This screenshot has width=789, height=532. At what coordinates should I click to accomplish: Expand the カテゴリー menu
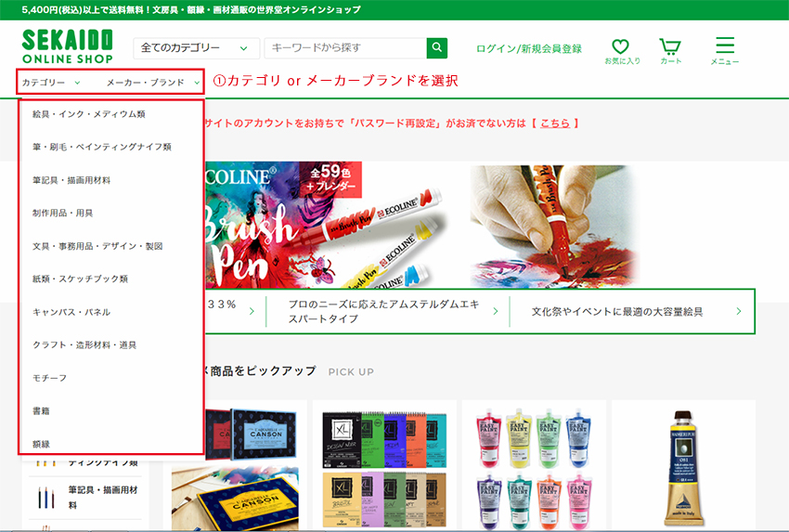(x=51, y=82)
